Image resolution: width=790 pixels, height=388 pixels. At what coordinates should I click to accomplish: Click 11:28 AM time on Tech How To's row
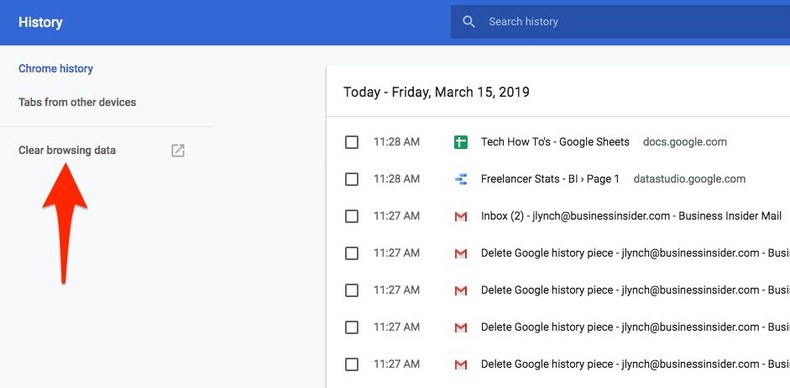[x=397, y=142]
